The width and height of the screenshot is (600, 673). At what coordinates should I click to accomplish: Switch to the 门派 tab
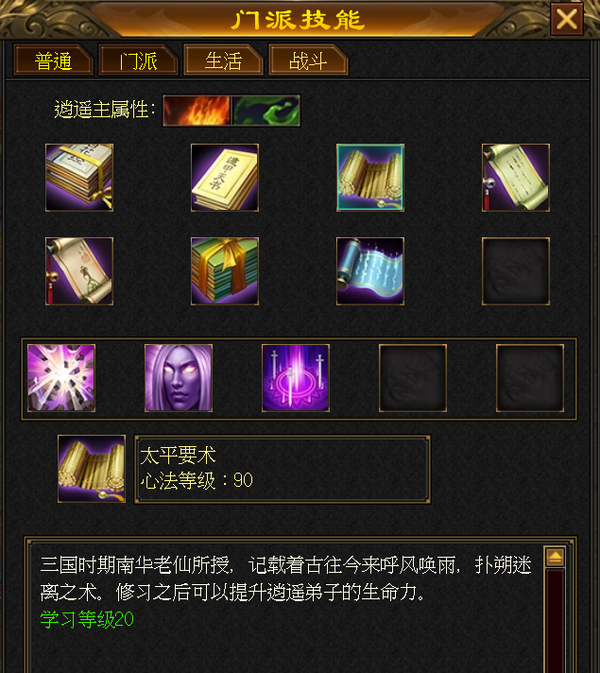138,60
